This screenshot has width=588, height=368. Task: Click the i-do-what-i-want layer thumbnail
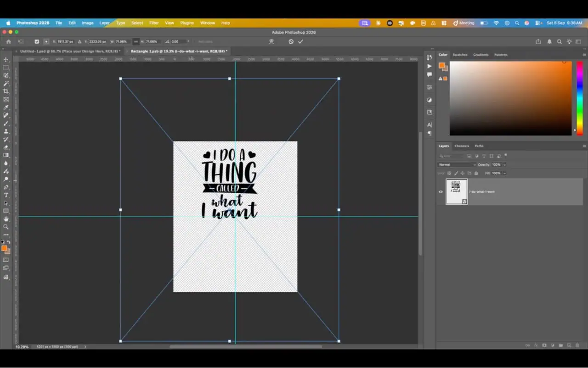[x=457, y=192]
